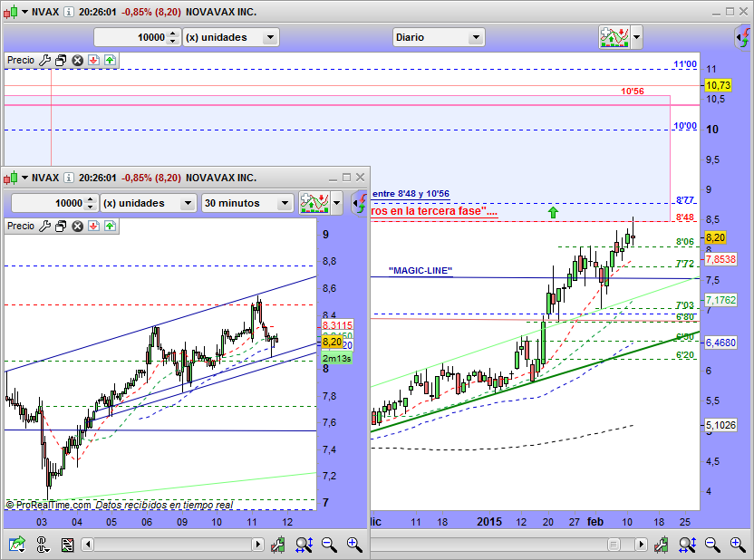Viewport: 754px width, 560px height.
Task: Click scrollbar thumb of Diario chart
Action: [614, 545]
